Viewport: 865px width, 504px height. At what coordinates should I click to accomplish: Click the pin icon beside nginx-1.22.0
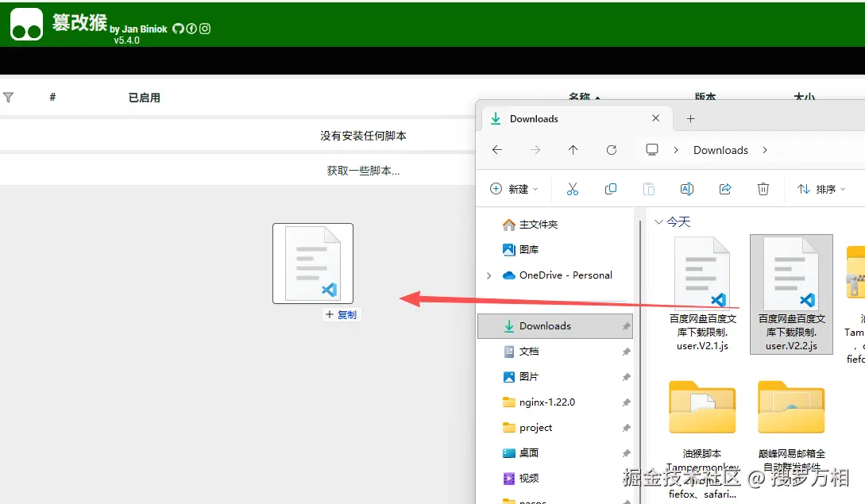coord(626,402)
